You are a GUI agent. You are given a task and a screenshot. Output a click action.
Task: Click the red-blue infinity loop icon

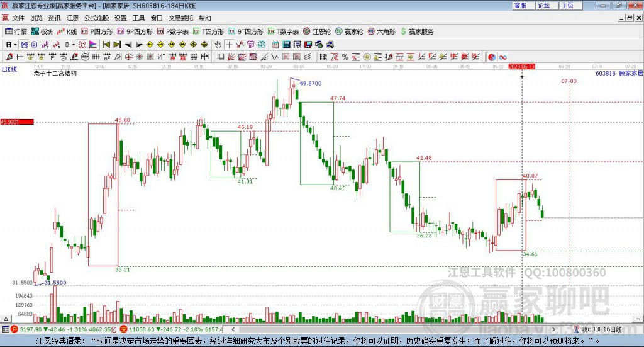(502, 57)
